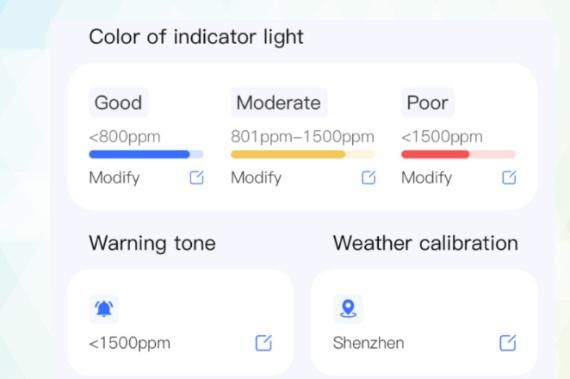Select the Moderate level tag

(279, 102)
